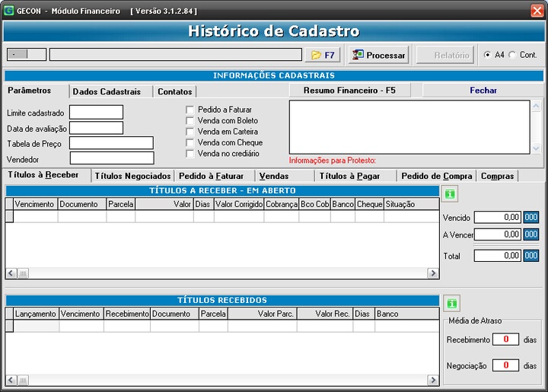Click the scroll-up arrow of the information text area
Image resolution: width=548 pixels, height=392 pixels.
coord(536,106)
